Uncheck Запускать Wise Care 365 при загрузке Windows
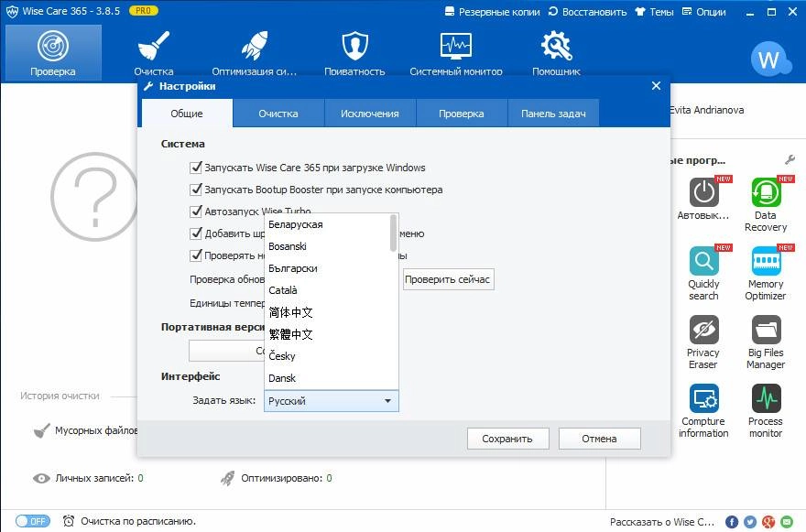The height and width of the screenshot is (532, 806). [x=196, y=167]
